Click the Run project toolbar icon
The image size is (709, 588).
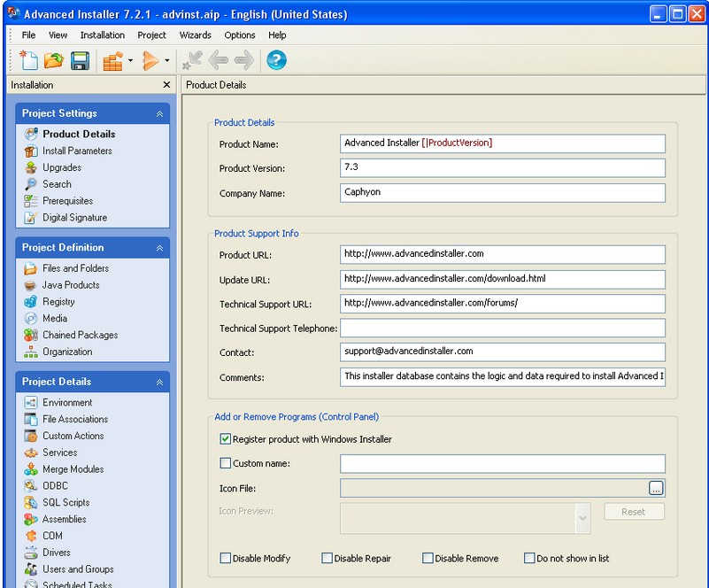pyautogui.click(x=150, y=60)
